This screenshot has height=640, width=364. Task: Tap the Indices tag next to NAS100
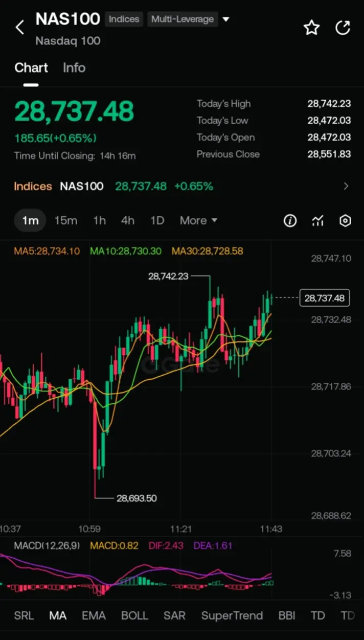point(124,19)
